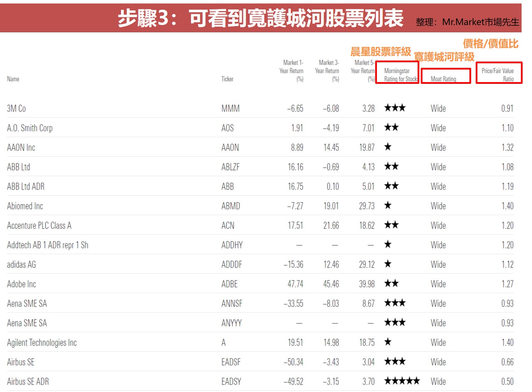532x392 pixels.
Task: Click ticker symbol ABMD
Action: (231, 206)
